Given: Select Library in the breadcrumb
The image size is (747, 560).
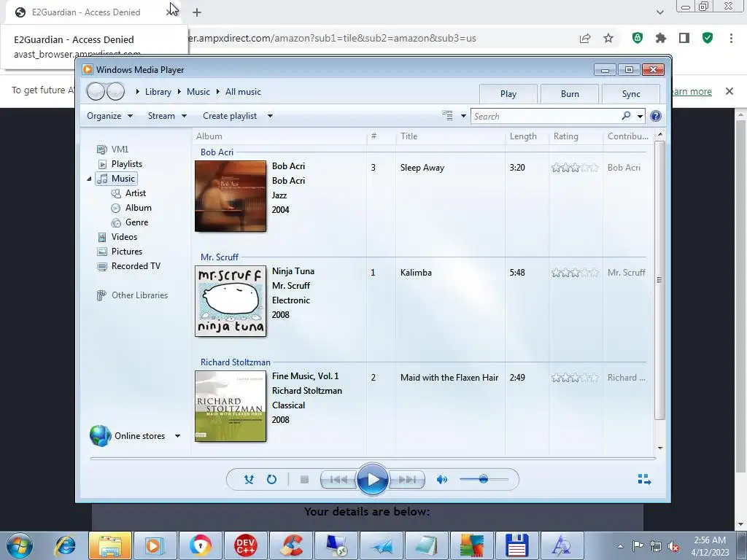Looking at the screenshot, I should [158, 92].
